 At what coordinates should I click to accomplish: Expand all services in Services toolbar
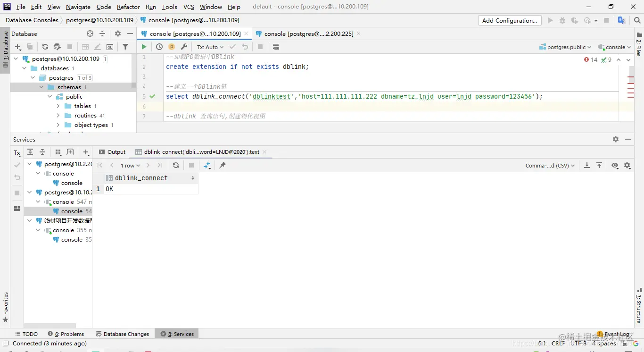[x=30, y=152]
